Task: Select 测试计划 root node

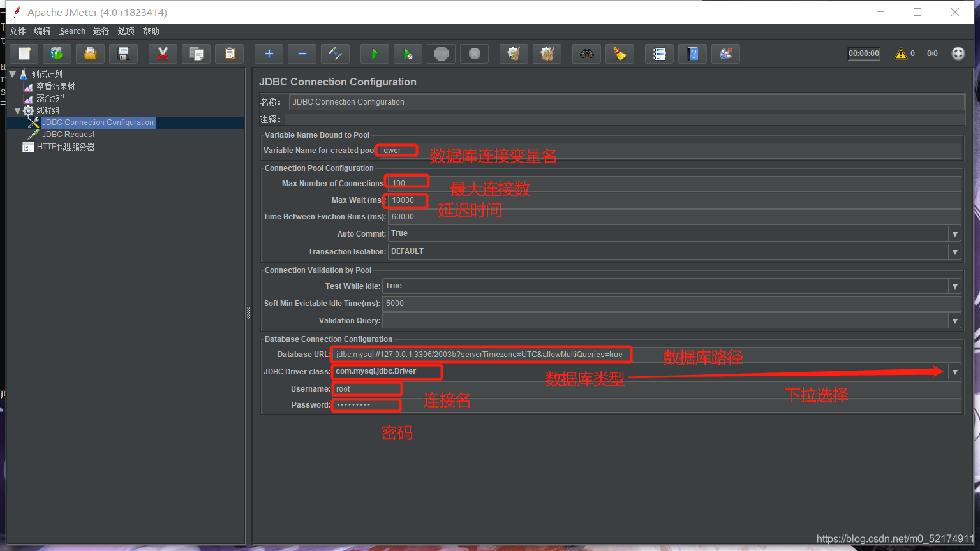Action: [x=47, y=74]
